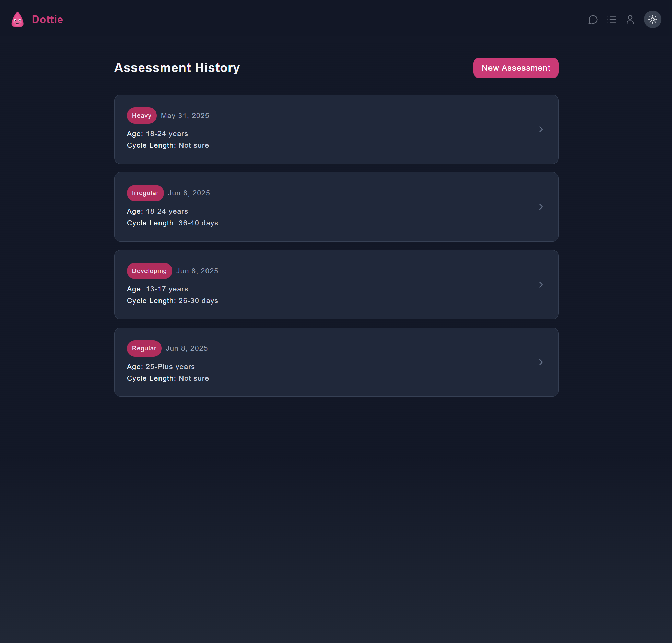Click the Assessment History heading
672x643 pixels.
177,68
